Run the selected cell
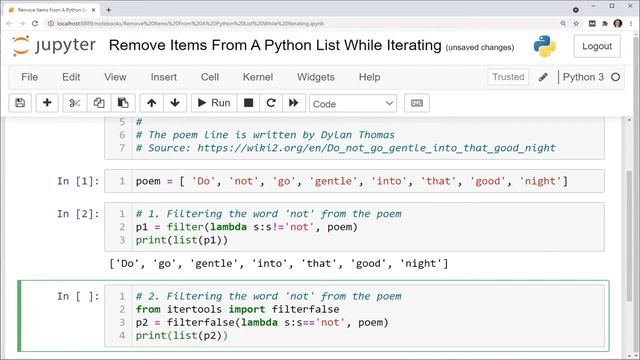 [214, 103]
